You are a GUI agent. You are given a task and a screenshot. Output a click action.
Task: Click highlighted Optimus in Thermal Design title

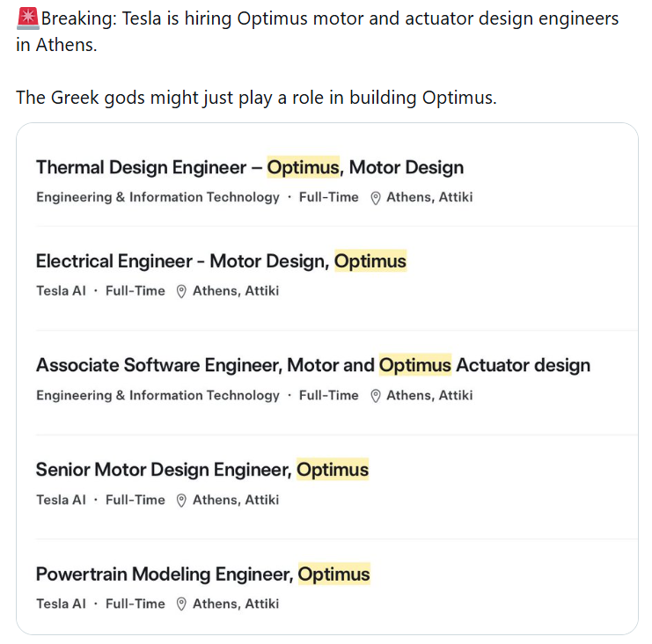point(304,167)
